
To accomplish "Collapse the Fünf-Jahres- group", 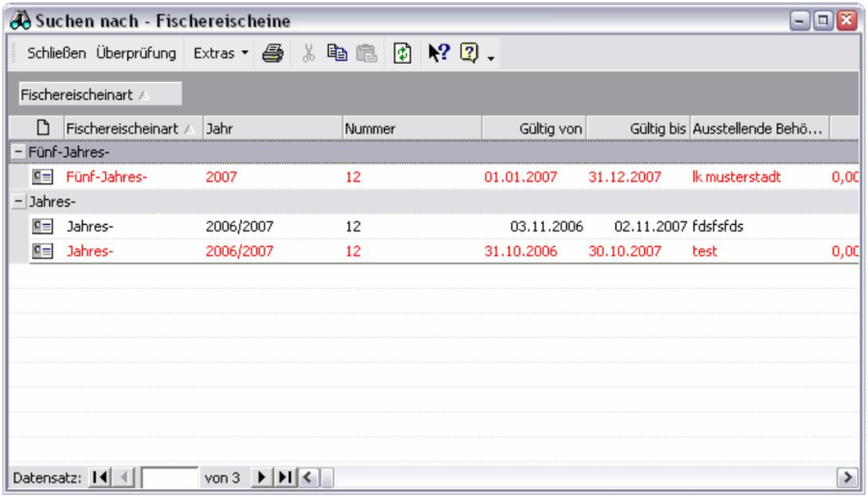I will click(x=17, y=152).
